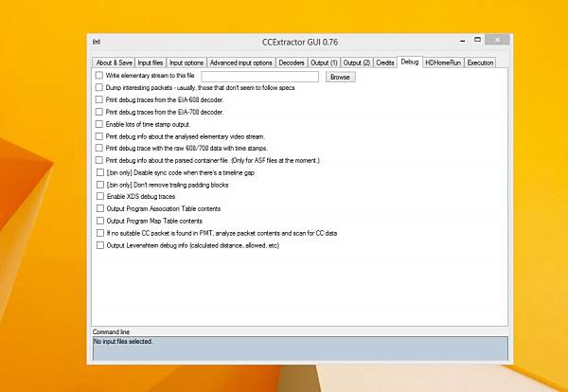This screenshot has height=392, width=568.
Task: Check Dump interesting packets option
Action: click(99, 87)
